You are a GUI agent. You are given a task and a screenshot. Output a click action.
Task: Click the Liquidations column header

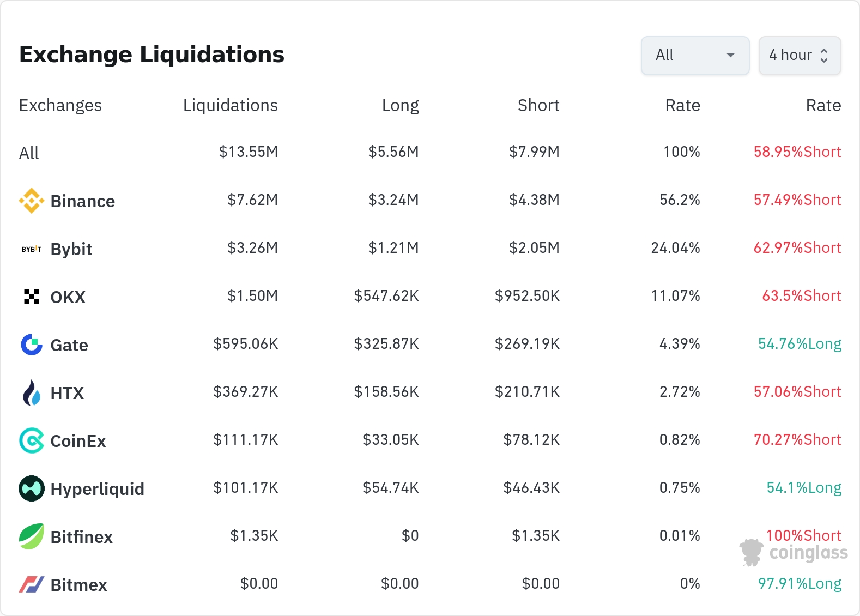tap(230, 105)
